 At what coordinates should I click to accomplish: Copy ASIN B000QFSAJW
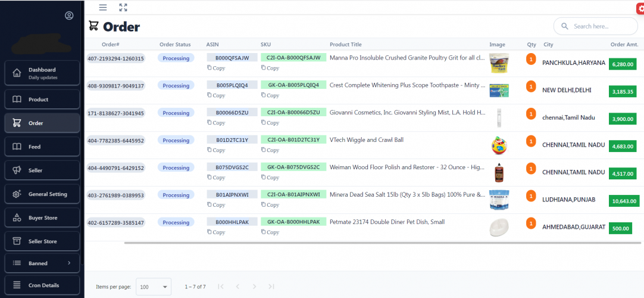click(216, 68)
